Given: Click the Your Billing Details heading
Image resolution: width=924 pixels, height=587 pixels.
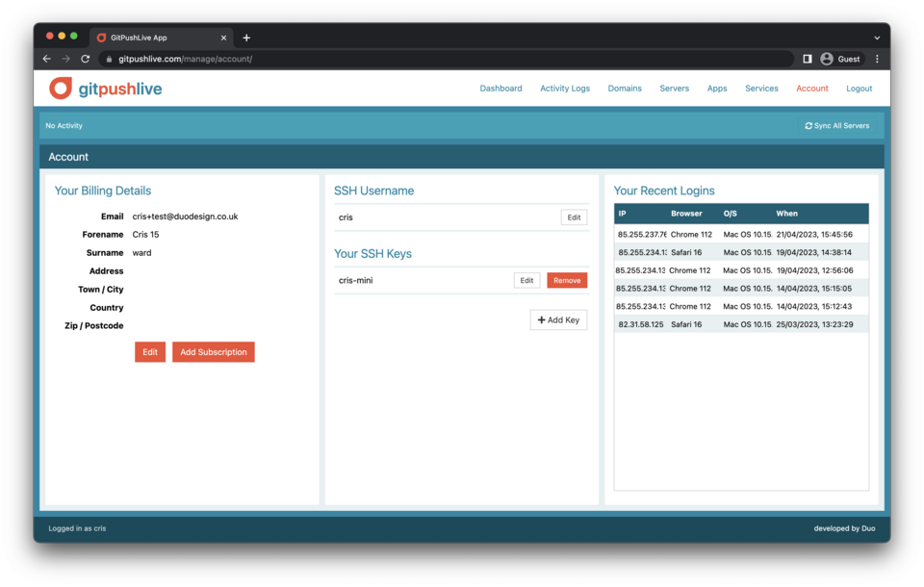Looking at the screenshot, I should 103,191.
